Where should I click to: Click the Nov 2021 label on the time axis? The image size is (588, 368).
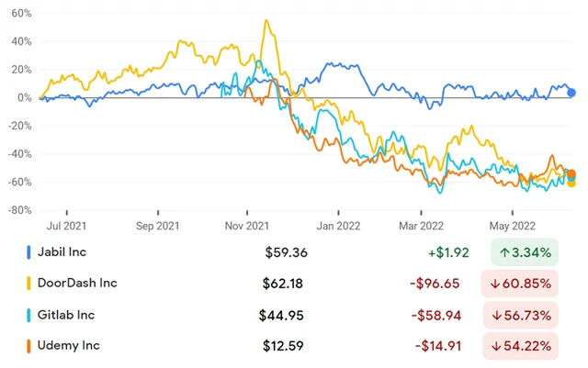(247, 224)
